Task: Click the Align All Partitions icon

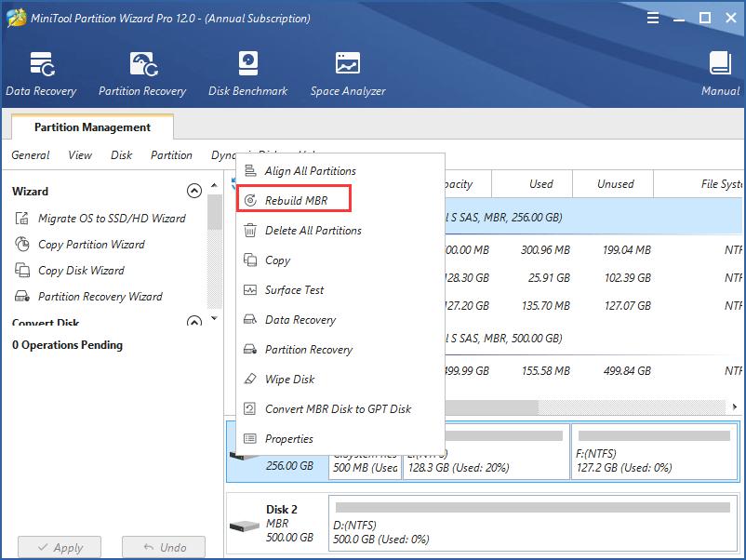Action: (250, 170)
